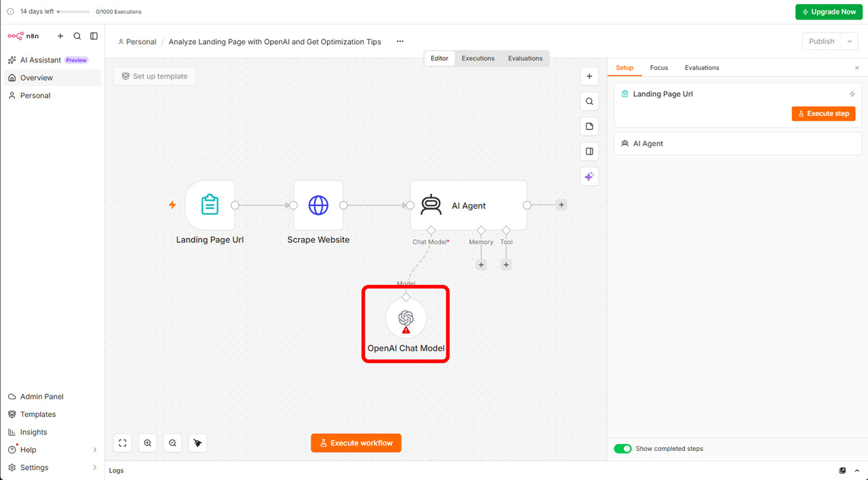Zoom out on the canvas
Image resolution: width=868 pixels, height=480 pixels.
click(173, 443)
